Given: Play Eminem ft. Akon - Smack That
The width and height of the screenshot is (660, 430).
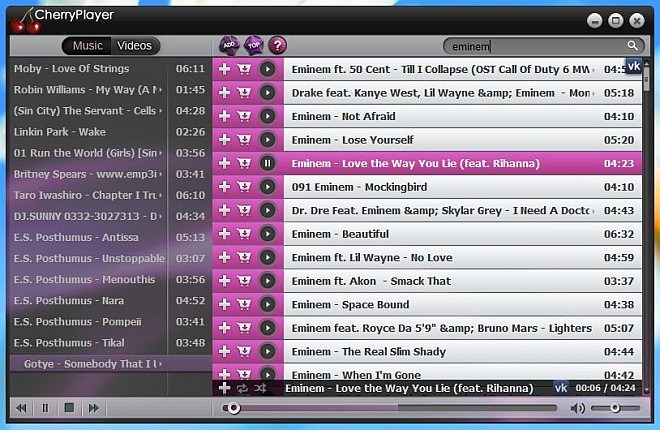Looking at the screenshot, I should (267, 281).
